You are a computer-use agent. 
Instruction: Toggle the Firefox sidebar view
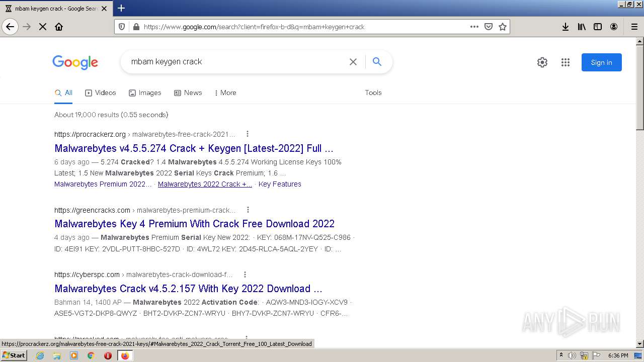click(598, 27)
